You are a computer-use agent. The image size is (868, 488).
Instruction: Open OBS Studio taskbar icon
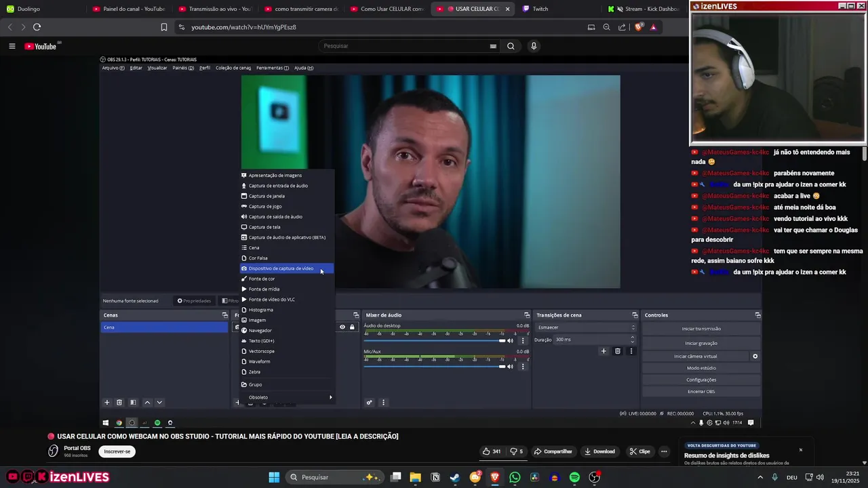point(594,477)
